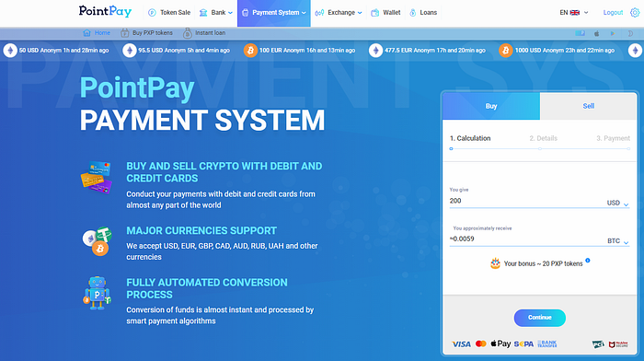Click the PointPay card icon in sub-bar
644x361 pixels.
[580, 33]
